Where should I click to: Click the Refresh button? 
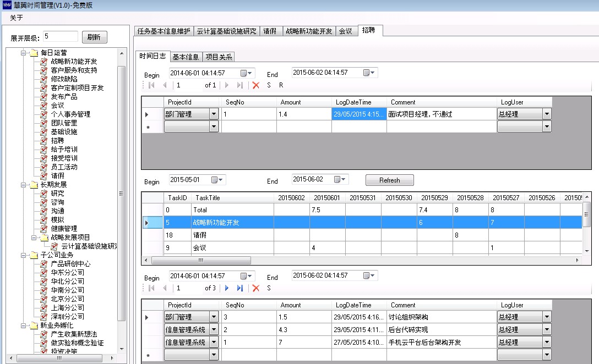pos(389,180)
